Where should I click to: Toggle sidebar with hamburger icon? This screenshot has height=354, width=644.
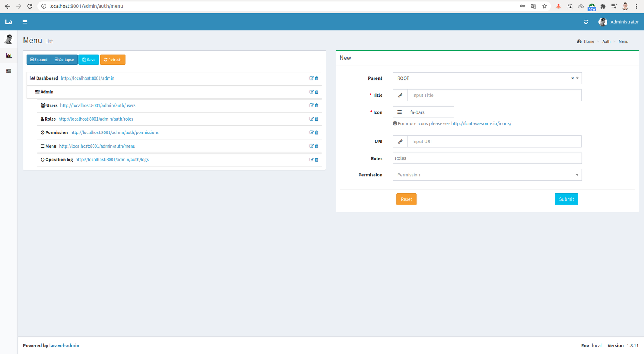tap(25, 22)
